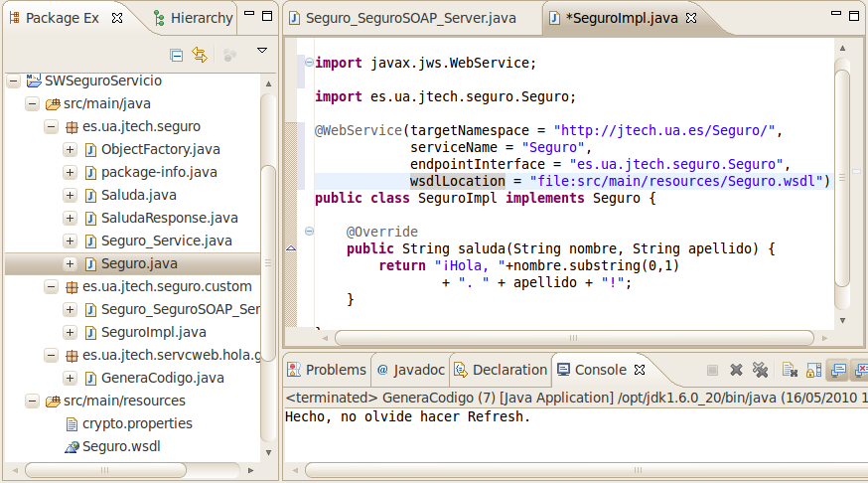This screenshot has width=868, height=483.
Task: Minimize the Package Explorer panel
Action: click(249, 13)
